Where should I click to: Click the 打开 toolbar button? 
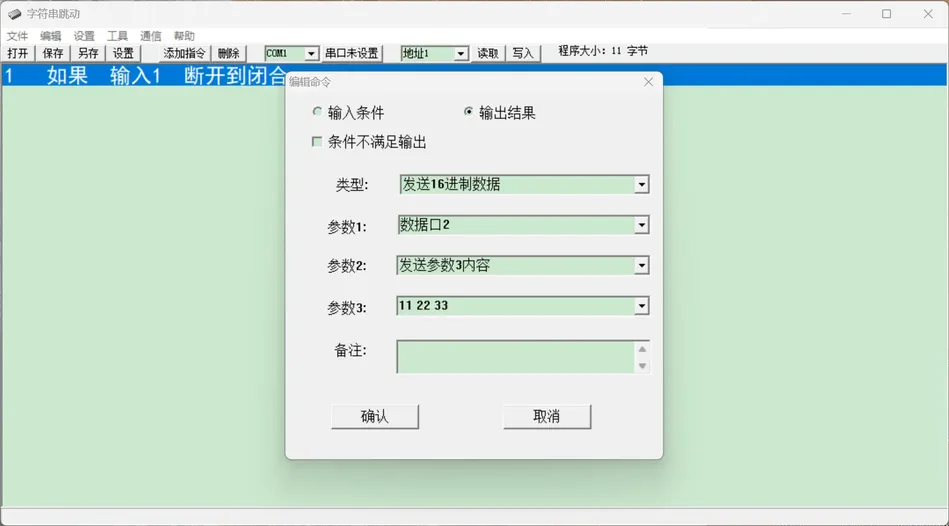point(18,53)
